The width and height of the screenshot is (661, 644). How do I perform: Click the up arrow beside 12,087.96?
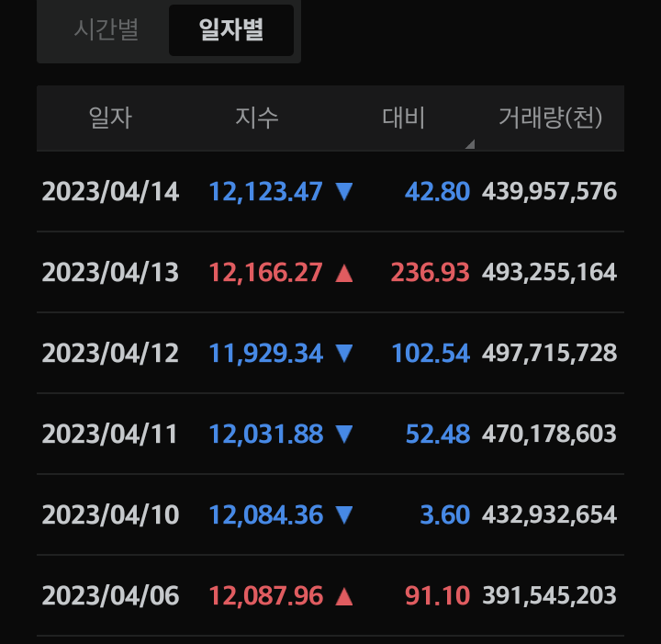click(344, 596)
